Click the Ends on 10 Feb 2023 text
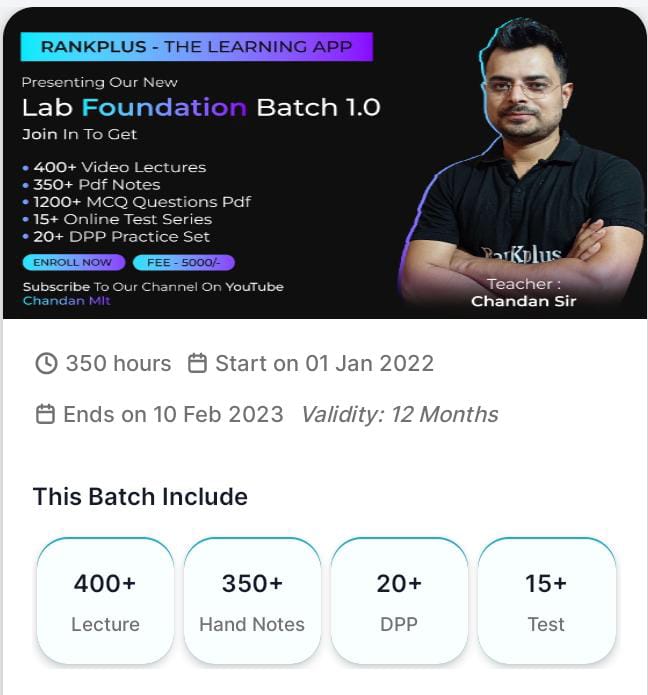The image size is (648, 695). (x=173, y=414)
